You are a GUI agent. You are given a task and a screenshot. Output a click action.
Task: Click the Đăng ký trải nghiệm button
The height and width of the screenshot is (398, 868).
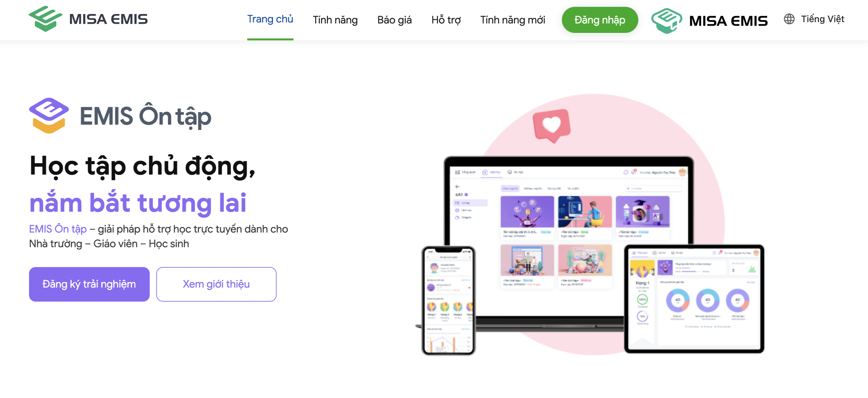[89, 284]
